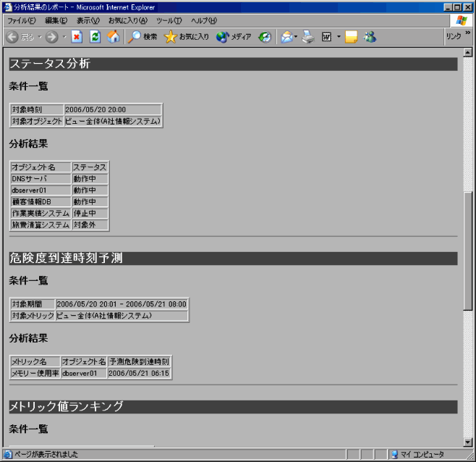Open Search (検索) with magnifier icon

click(x=142, y=37)
